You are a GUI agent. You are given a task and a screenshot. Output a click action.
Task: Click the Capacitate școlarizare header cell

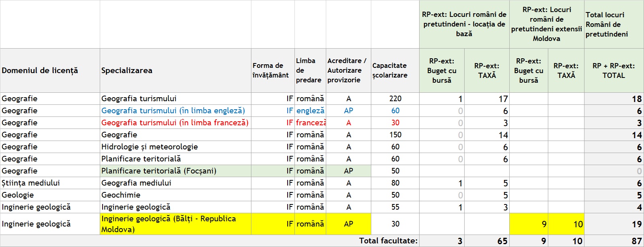395,71
